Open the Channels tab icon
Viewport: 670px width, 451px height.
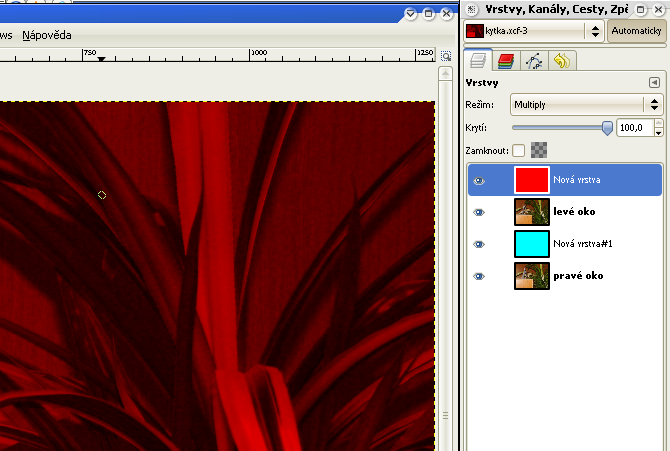coord(506,61)
